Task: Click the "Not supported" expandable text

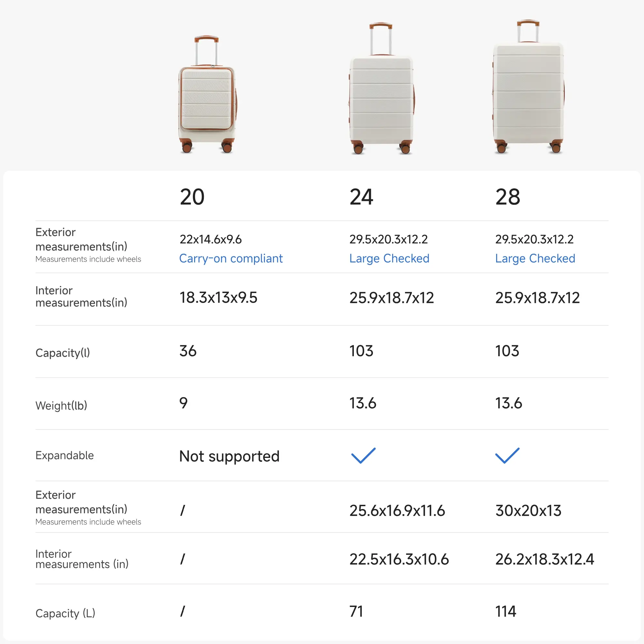Action: (x=229, y=456)
